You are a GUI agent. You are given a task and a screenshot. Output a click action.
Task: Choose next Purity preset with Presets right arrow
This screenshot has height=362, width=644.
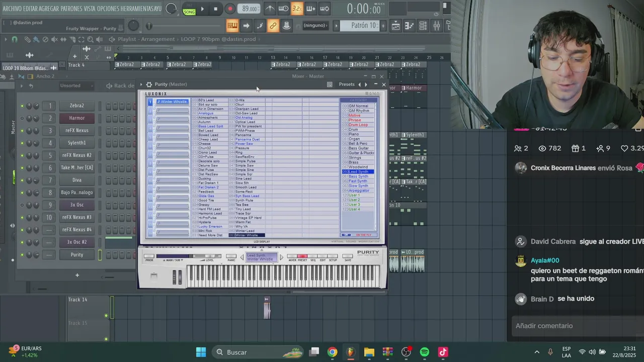point(366,84)
